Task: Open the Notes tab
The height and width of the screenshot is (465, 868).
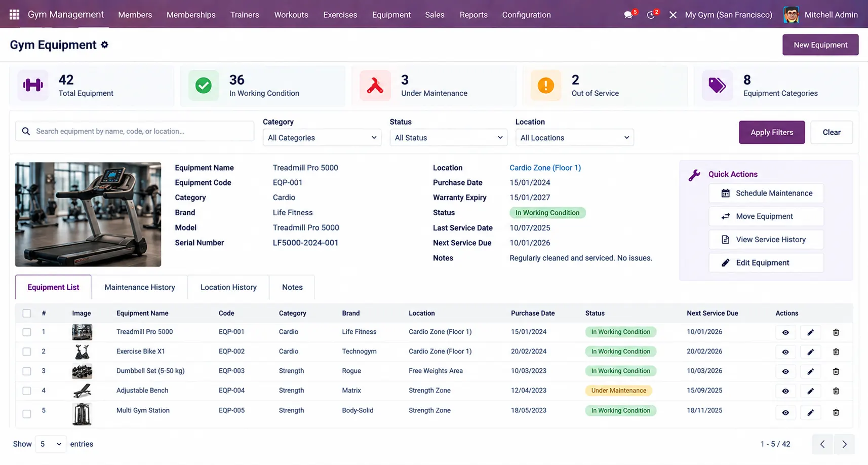Action: [292, 287]
